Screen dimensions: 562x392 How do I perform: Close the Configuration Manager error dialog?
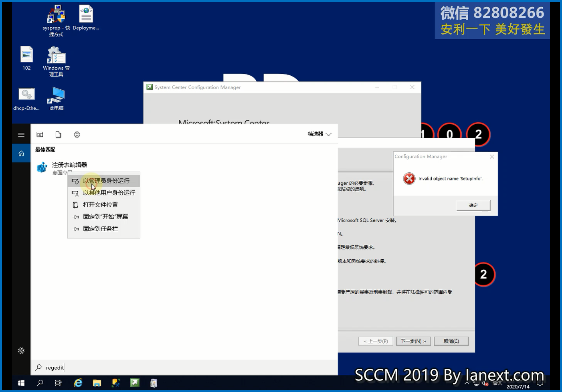point(492,157)
